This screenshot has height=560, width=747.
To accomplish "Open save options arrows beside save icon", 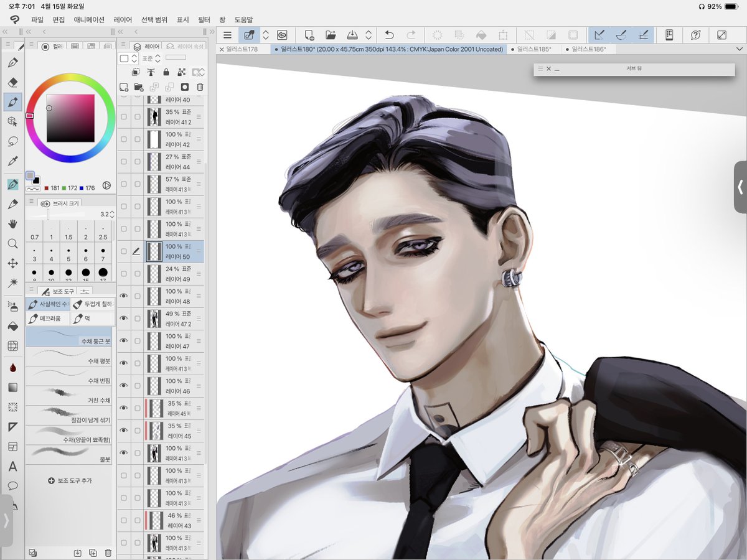I will 369,35.
